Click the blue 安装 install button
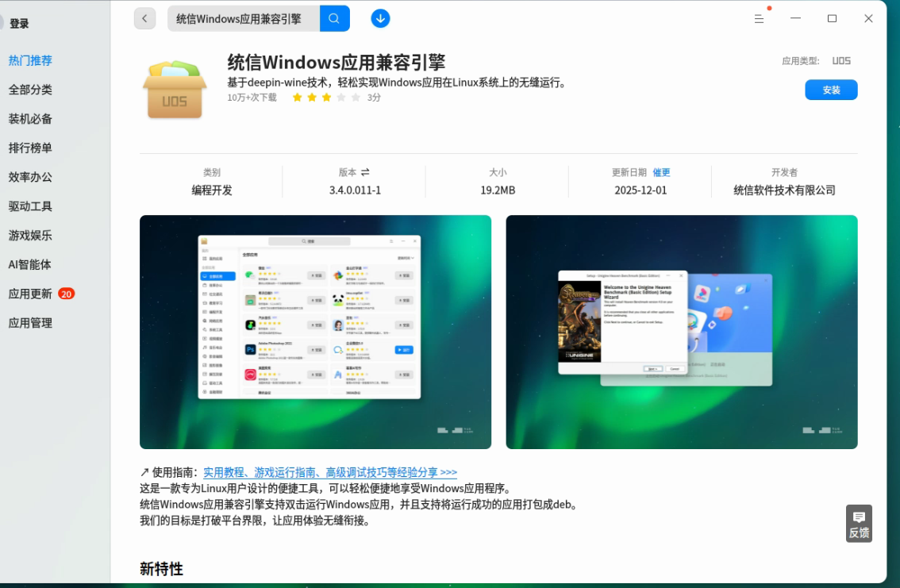Screen dimensions: 900x588 tap(831, 90)
